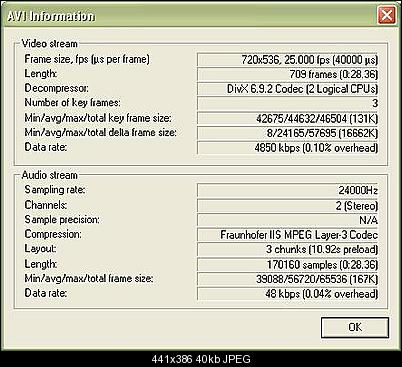Close the AVI Information dialog
This screenshot has height=367, width=402.
[387, 15]
